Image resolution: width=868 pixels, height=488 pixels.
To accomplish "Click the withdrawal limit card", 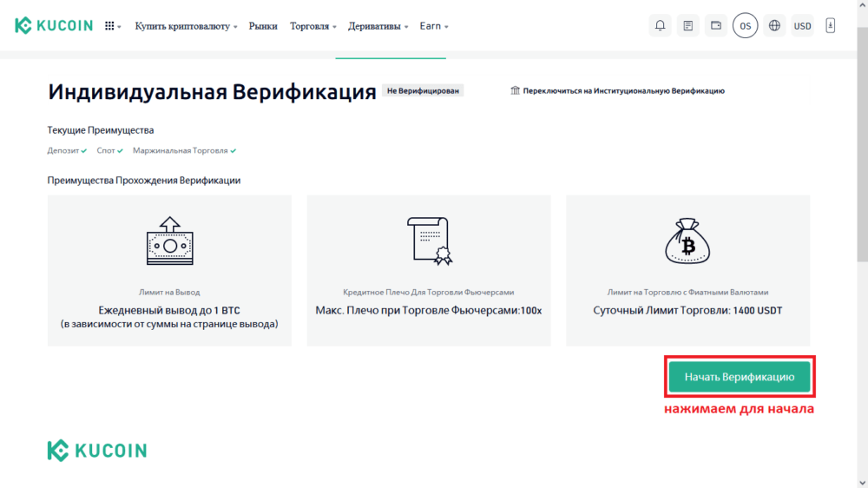I will [x=169, y=270].
